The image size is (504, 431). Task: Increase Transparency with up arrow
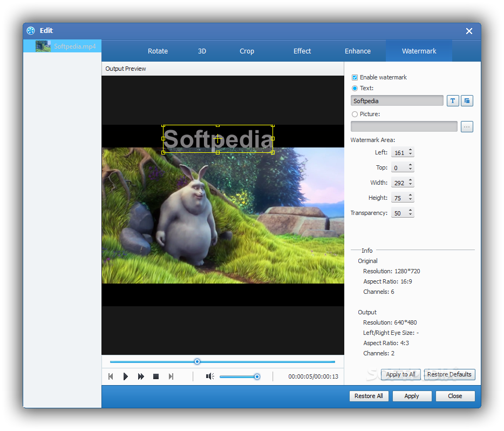pyautogui.click(x=411, y=210)
